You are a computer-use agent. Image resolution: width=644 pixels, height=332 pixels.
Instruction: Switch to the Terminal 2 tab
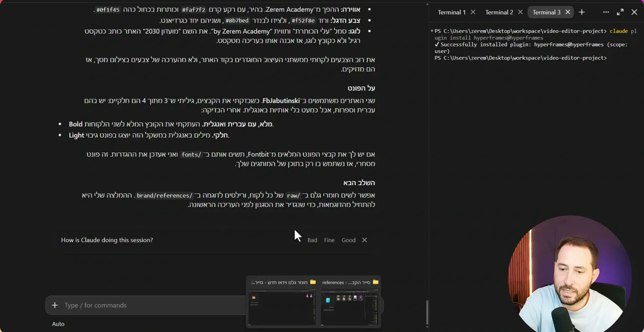pyautogui.click(x=499, y=12)
